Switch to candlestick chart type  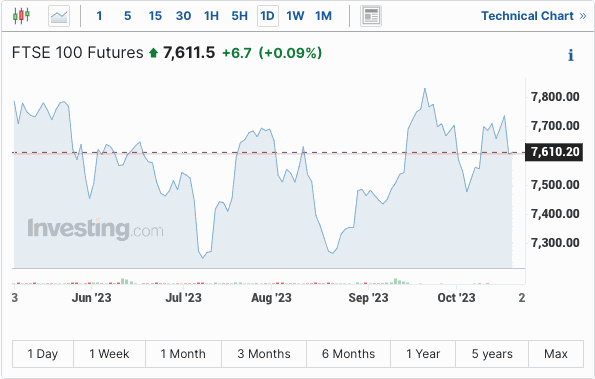click(21, 16)
